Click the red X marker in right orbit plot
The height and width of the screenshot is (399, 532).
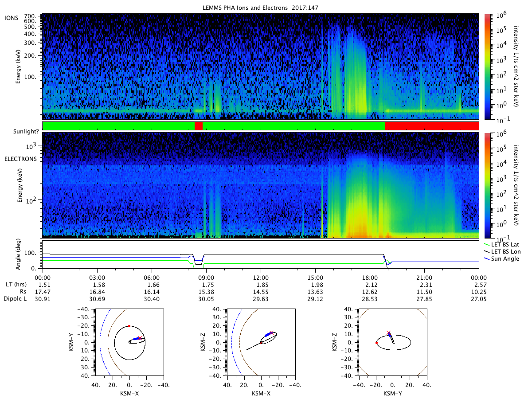[389, 332]
